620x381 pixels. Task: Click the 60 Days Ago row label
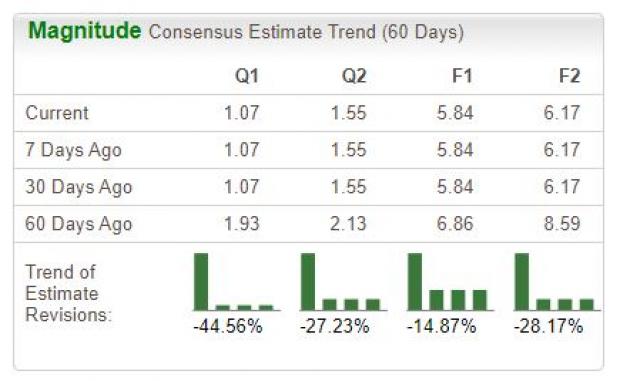[79, 224]
